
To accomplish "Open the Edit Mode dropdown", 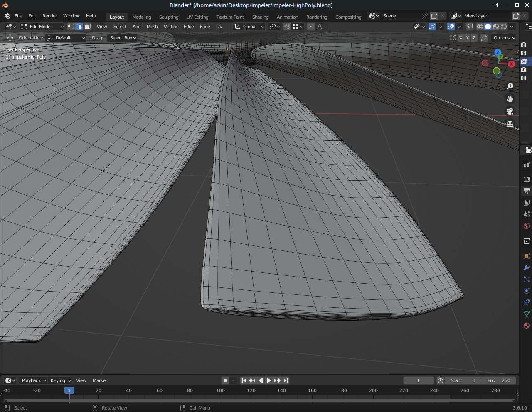I will pyautogui.click(x=42, y=27).
